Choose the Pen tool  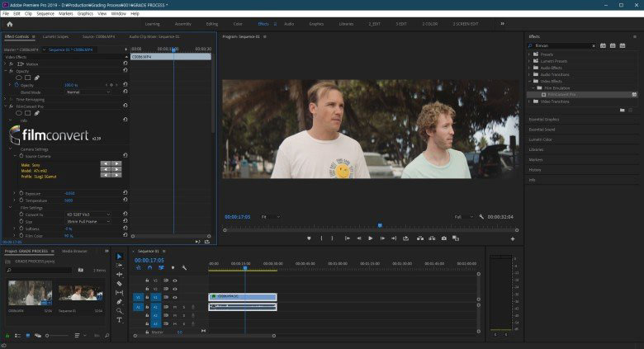click(120, 301)
